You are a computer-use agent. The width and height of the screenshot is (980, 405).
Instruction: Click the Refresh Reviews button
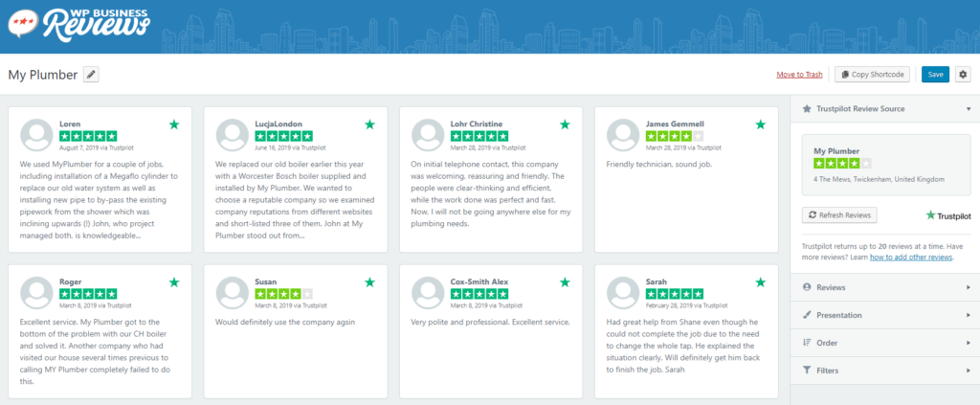[x=839, y=215]
